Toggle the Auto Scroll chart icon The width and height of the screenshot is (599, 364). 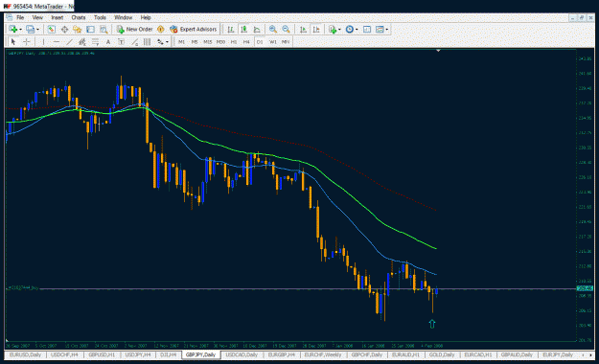(x=303, y=29)
